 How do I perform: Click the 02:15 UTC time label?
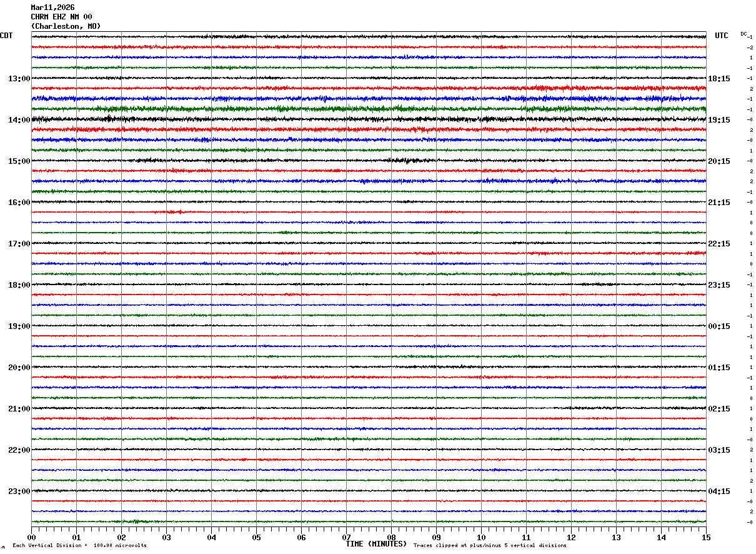(x=719, y=409)
